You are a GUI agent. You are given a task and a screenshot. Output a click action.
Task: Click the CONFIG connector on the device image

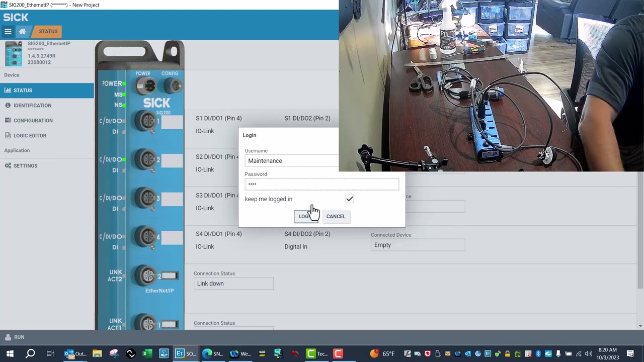pyautogui.click(x=173, y=86)
